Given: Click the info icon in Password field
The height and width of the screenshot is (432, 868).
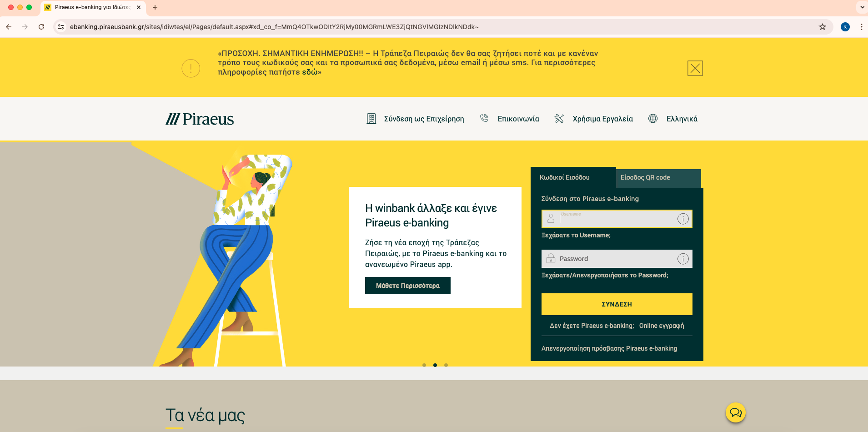Looking at the screenshot, I should click(683, 259).
